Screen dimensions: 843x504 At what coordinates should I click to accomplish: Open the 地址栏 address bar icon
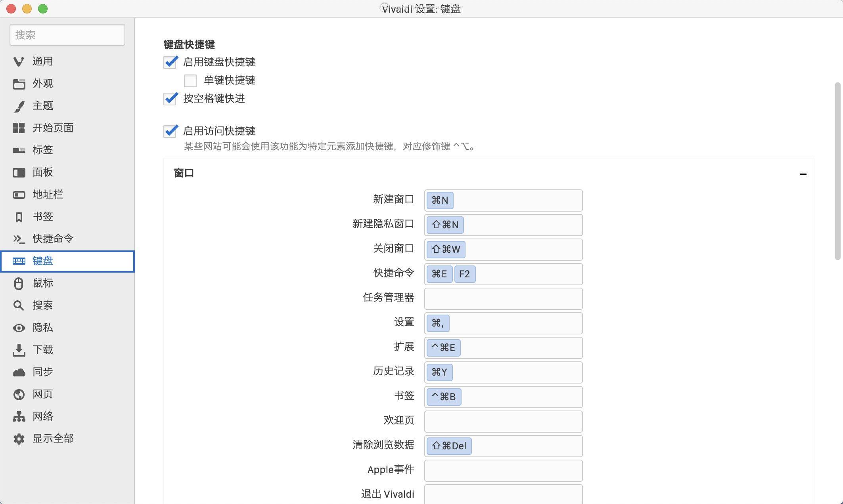[19, 195]
